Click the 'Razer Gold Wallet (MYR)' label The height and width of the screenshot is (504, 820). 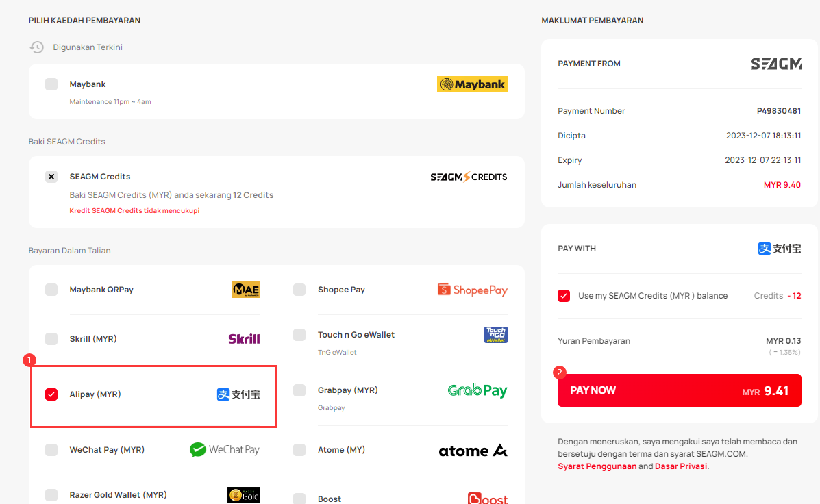pyautogui.click(x=119, y=495)
